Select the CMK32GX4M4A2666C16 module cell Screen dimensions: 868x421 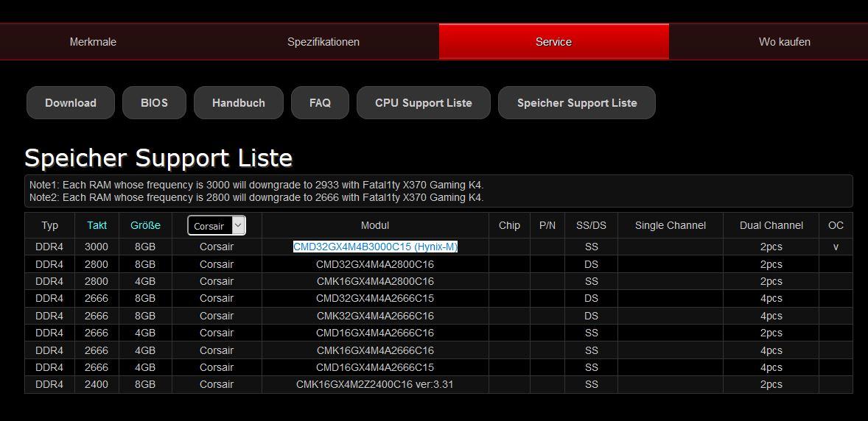(x=375, y=316)
